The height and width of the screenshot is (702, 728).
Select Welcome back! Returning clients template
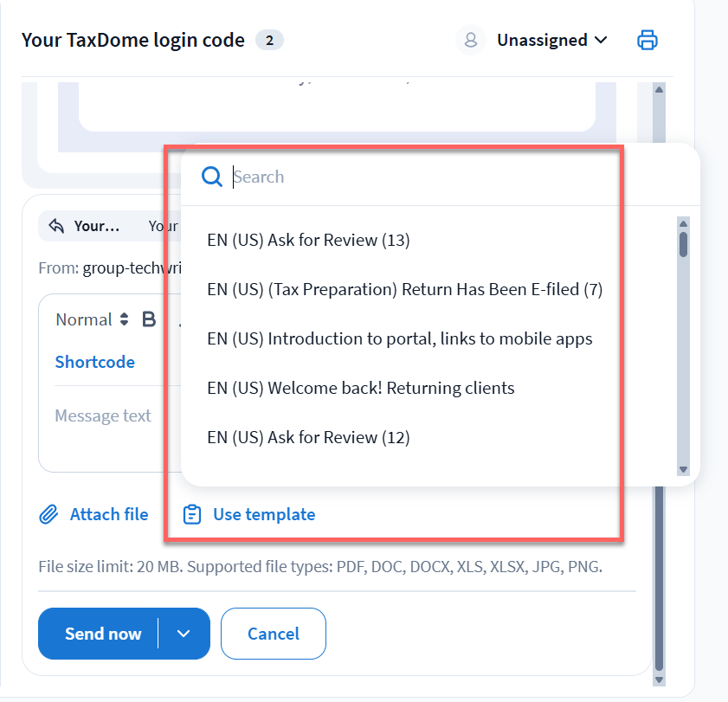click(360, 388)
